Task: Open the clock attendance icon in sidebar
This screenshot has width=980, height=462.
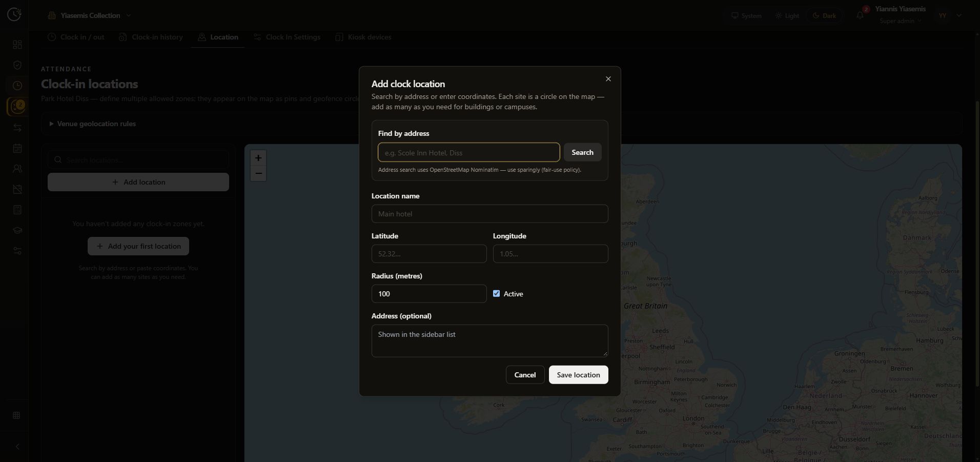Action: pos(17,86)
